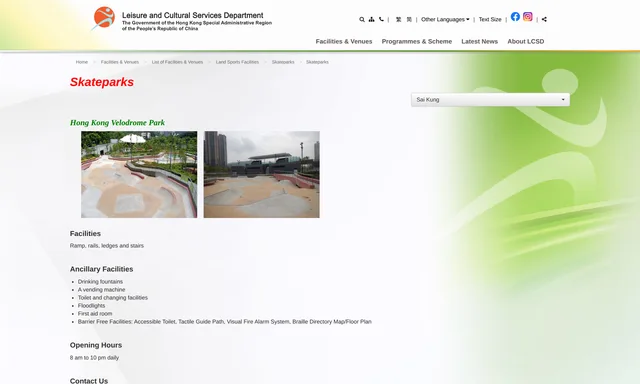
Task: Click the Opening Hours heading
Action: click(x=96, y=345)
